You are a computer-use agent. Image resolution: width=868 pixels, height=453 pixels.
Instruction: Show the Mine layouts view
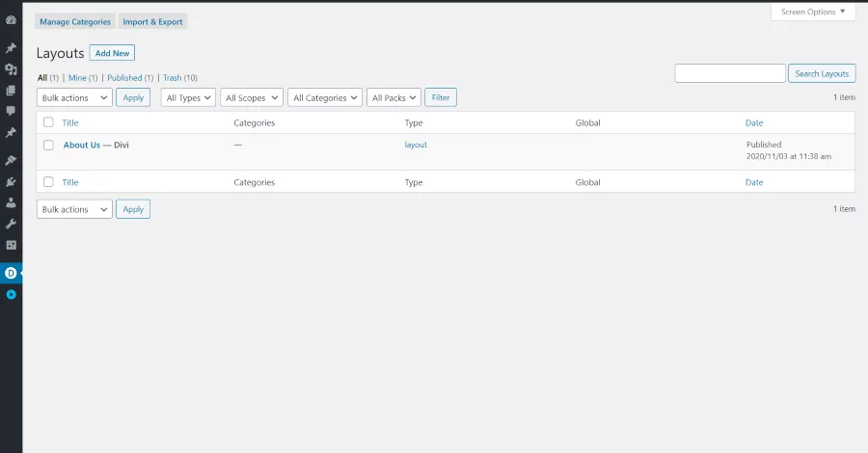click(x=77, y=77)
